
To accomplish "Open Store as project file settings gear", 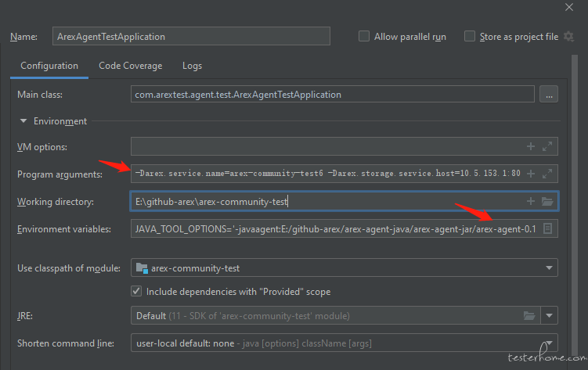I will [569, 36].
